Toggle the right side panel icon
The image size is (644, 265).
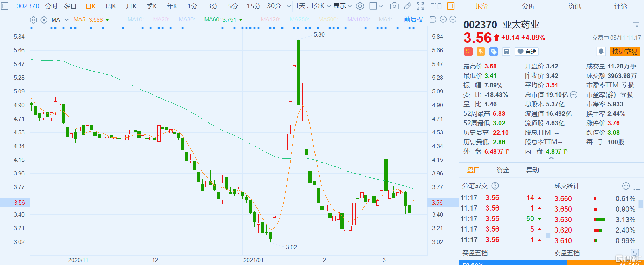click(x=450, y=6)
